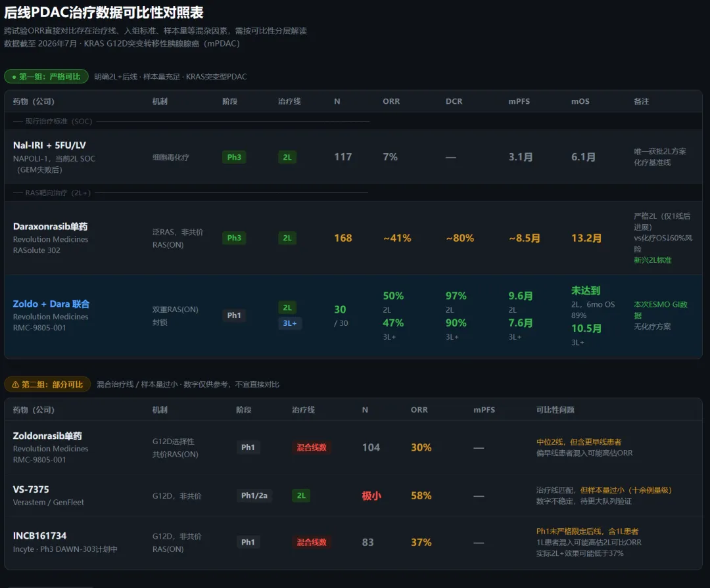710x588 pixels.
Task: Select the Daraxonrasib单药 drug name
Action: (x=50, y=226)
